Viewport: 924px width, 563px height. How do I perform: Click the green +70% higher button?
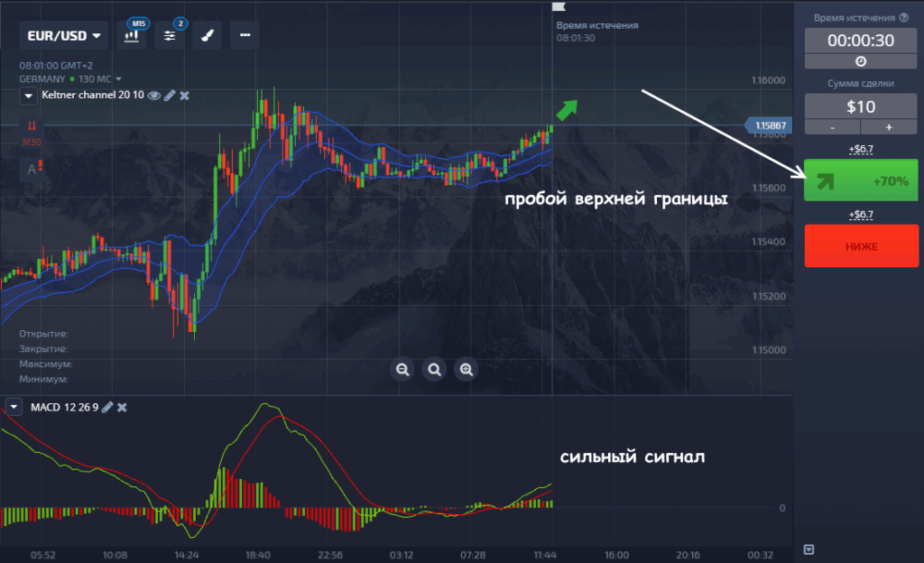[861, 180]
